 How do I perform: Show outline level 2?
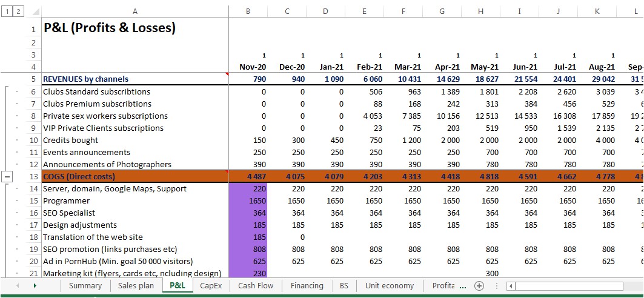pyautogui.click(x=18, y=12)
